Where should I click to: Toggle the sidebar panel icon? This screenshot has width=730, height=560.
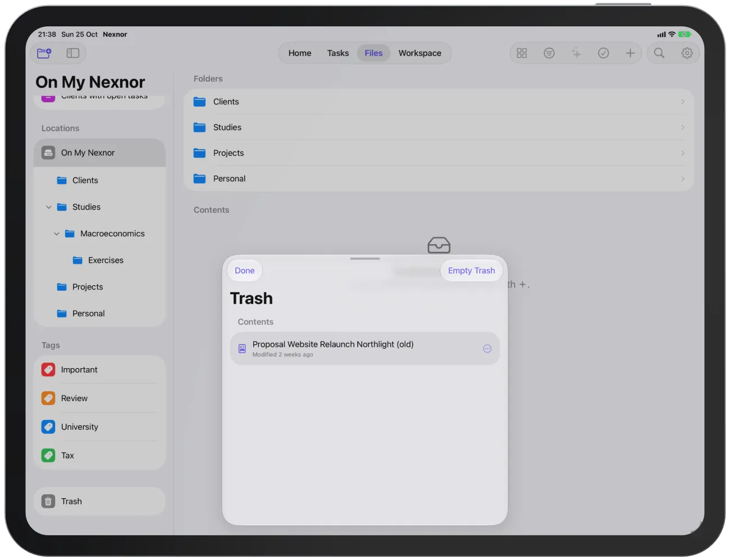(x=73, y=53)
